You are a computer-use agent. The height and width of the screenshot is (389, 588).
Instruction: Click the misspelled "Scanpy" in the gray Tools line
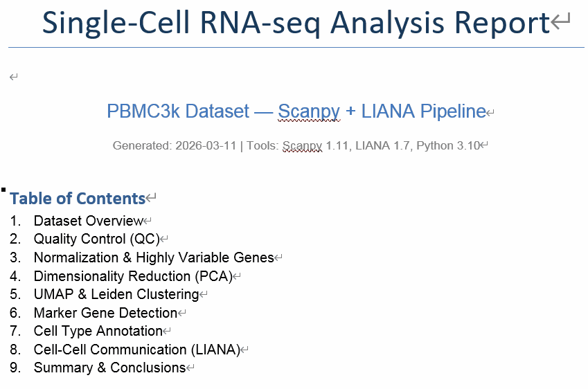(x=302, y=146)
